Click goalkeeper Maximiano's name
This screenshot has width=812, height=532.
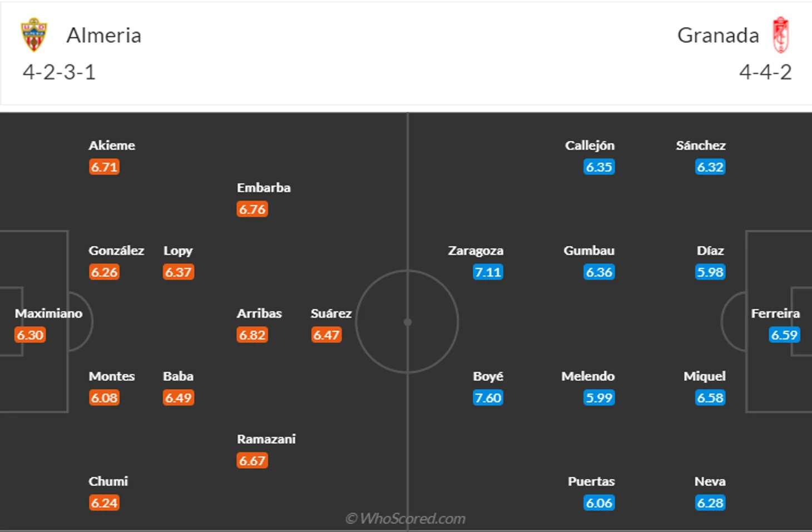point(48,314)
